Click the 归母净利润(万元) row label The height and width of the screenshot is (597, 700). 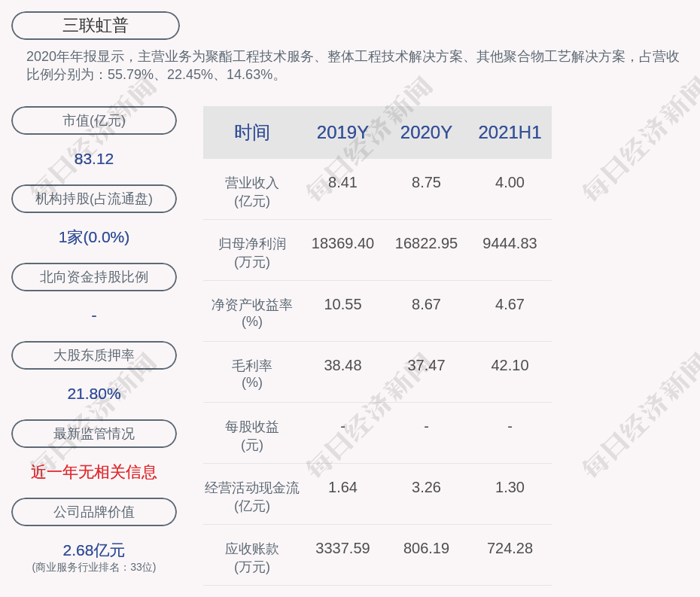click(252, 253)
